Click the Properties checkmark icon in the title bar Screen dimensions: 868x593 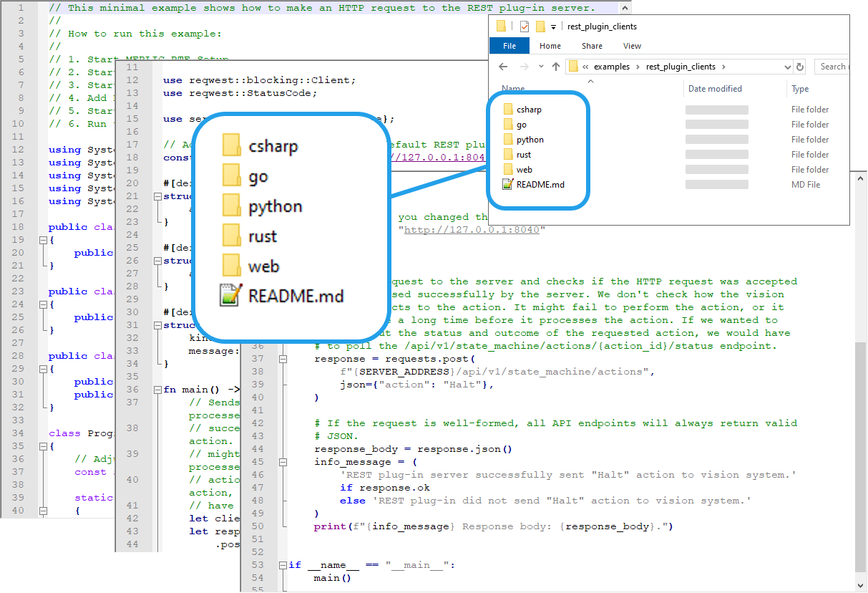coord(524,26)
